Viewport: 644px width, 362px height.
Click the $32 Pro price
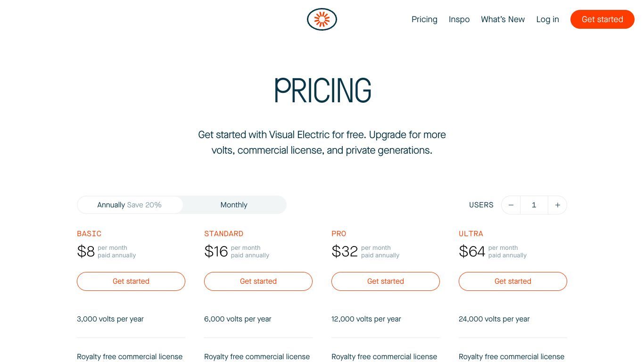coord(345,251)
